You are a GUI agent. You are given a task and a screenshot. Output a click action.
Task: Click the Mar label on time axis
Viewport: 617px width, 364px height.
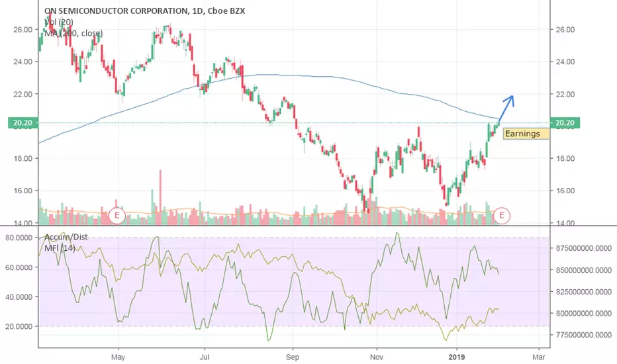point(539,357)
